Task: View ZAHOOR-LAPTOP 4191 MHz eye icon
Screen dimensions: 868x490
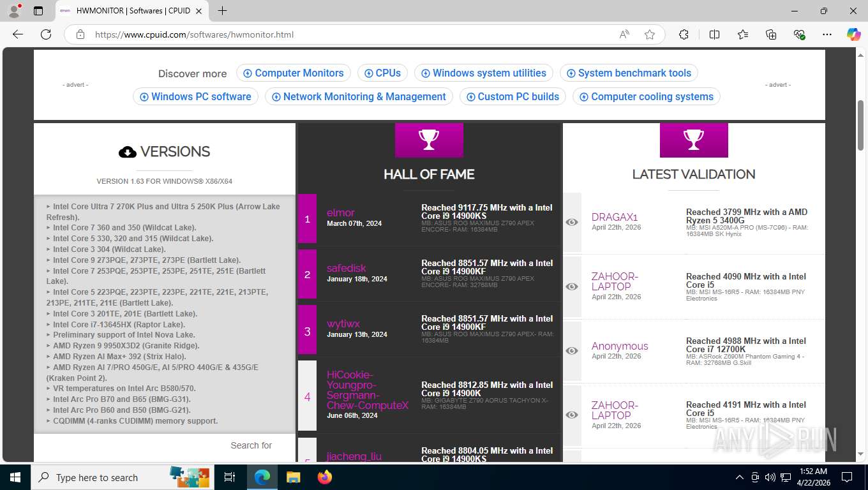Action: pos(572,415)
